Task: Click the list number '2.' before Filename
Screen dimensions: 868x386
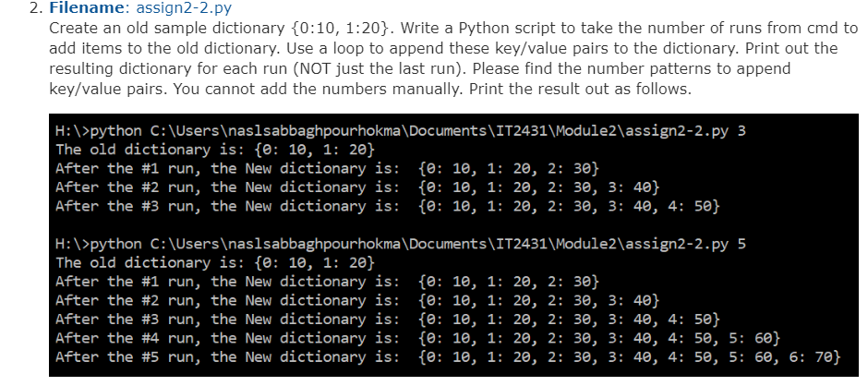Action: (36, 8)
